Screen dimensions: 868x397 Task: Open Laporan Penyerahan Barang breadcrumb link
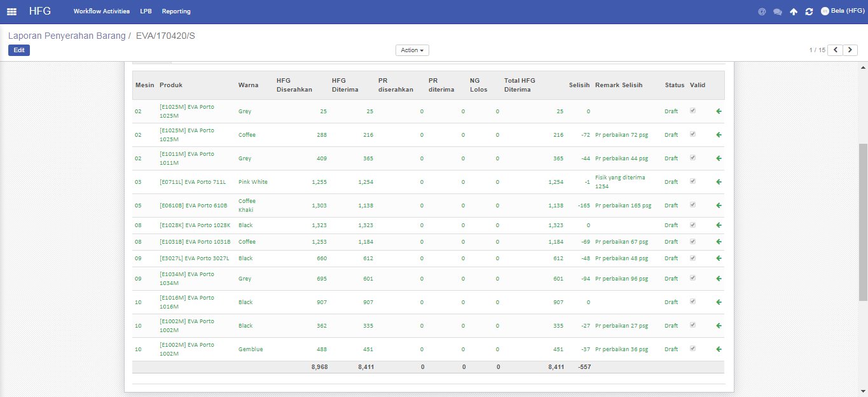tap(67, 36)
